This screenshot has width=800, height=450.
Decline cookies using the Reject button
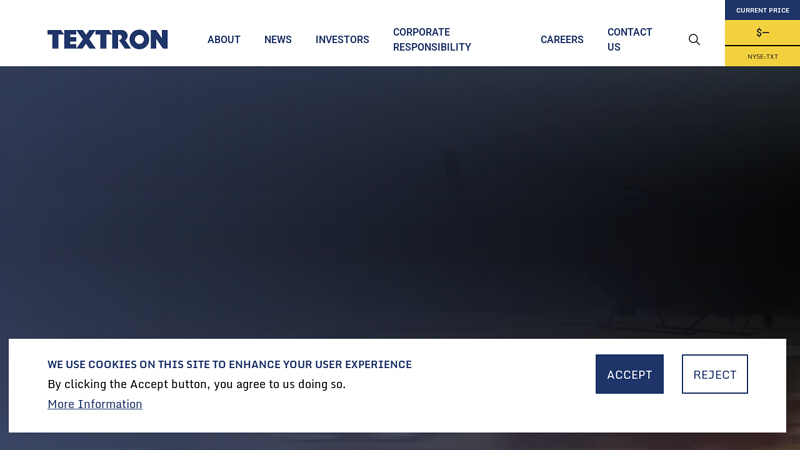point(714,374)
